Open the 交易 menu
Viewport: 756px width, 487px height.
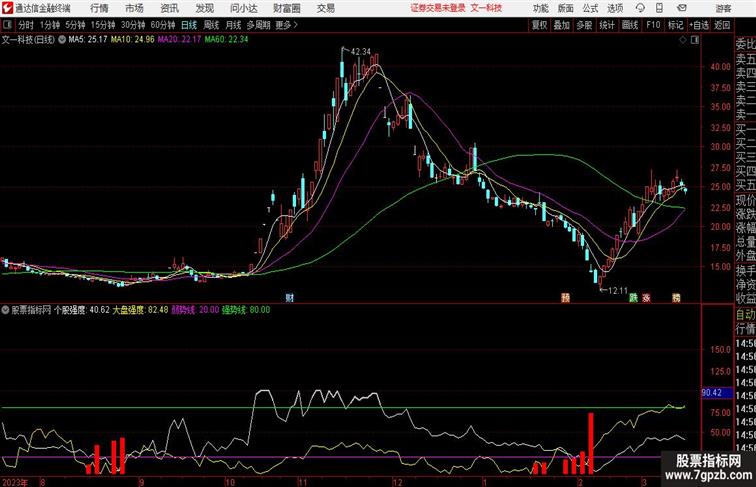click(325, 8)
